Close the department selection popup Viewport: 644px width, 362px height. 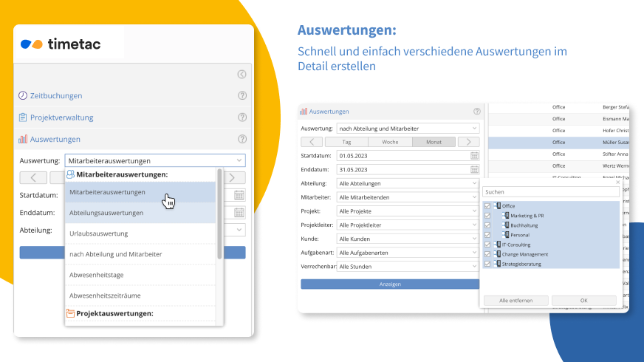[617, 182]
